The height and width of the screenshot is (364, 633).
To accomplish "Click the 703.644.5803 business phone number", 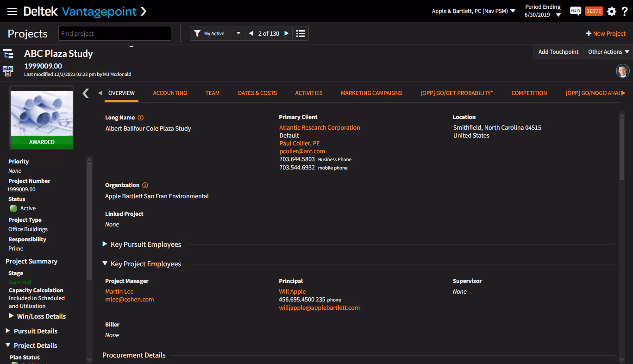I will coord(297,159).
